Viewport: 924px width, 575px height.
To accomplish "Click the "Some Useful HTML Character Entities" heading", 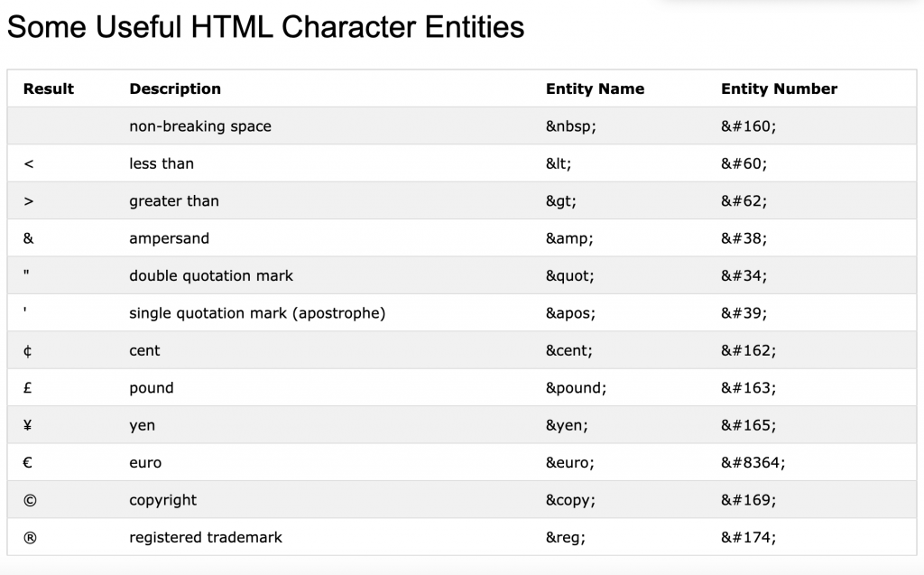I will [x=265, y=27].
